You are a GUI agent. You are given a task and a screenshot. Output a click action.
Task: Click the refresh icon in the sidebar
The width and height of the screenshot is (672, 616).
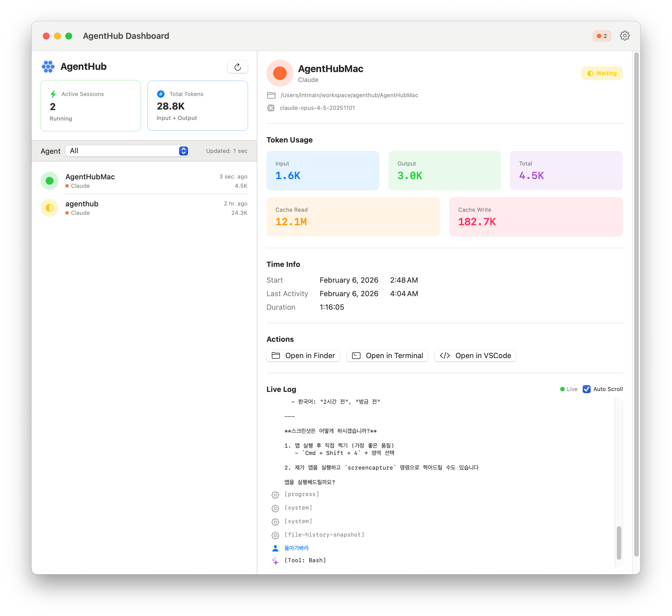[x=238, y=67]
